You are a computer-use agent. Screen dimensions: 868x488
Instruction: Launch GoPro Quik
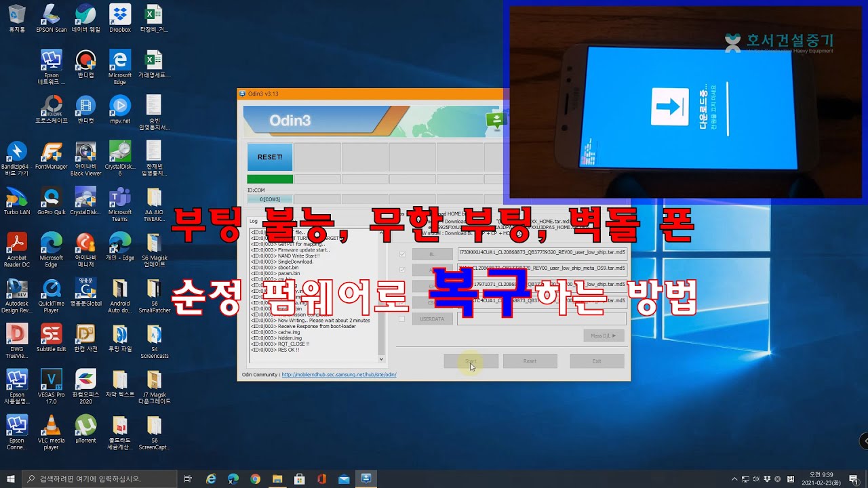(x=51, y=201)
